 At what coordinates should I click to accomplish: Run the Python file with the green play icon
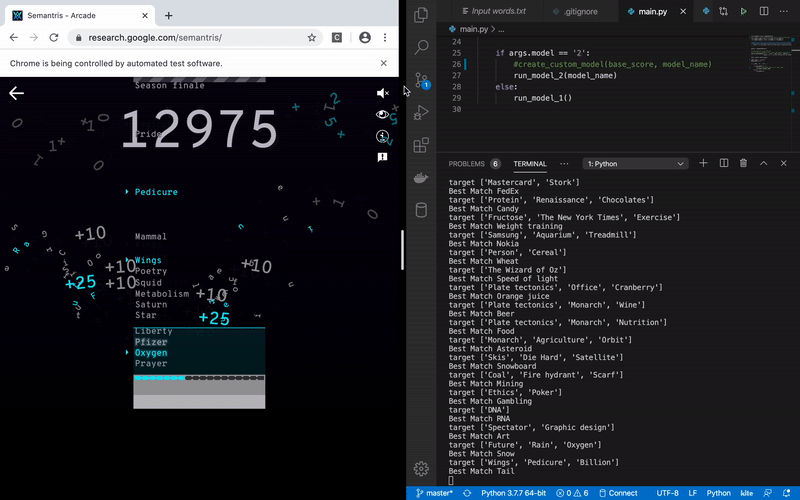[743, 11]
